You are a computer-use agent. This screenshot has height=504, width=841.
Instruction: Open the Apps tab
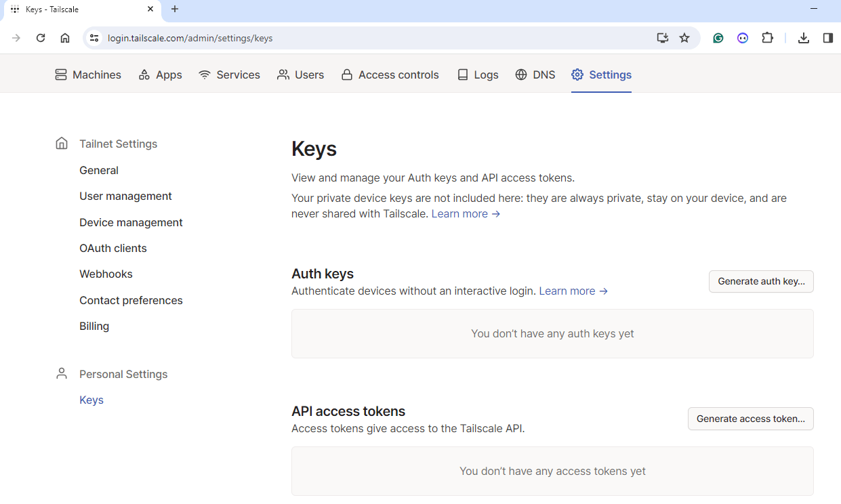click(x=160, y=75)
